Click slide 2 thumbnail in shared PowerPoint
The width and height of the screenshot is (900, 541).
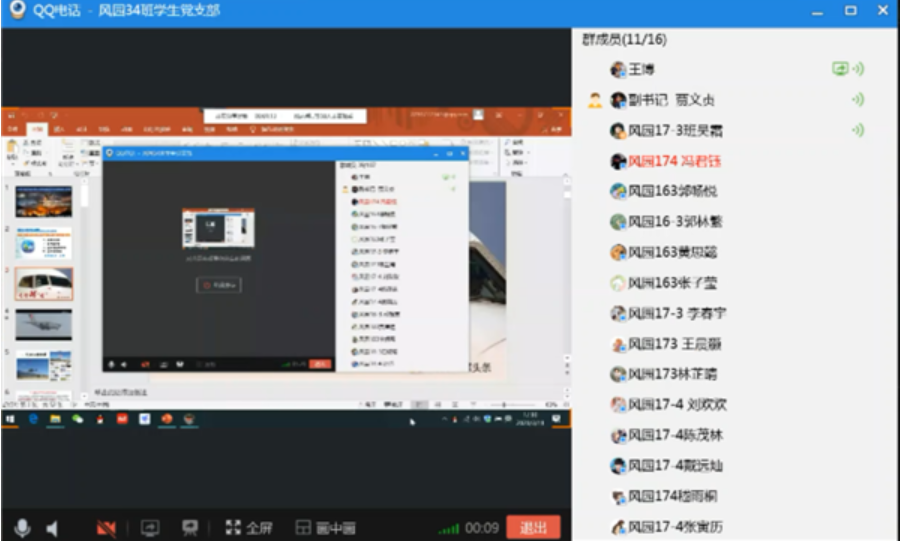[x=44, y=243]
